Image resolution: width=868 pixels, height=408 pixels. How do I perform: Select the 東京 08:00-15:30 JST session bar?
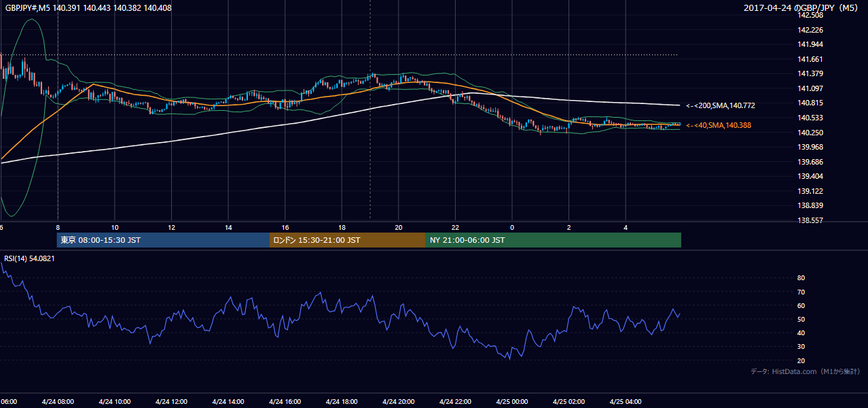pos(163,240)
